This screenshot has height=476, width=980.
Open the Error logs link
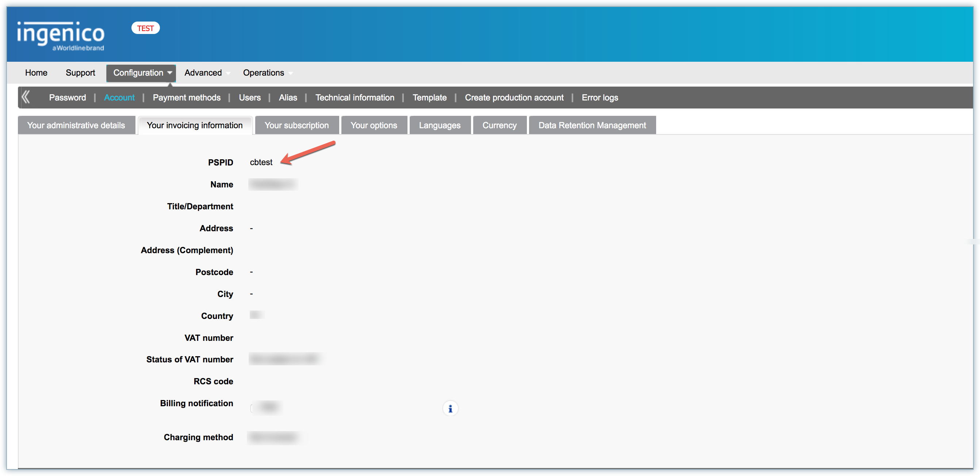click(600, 98)
